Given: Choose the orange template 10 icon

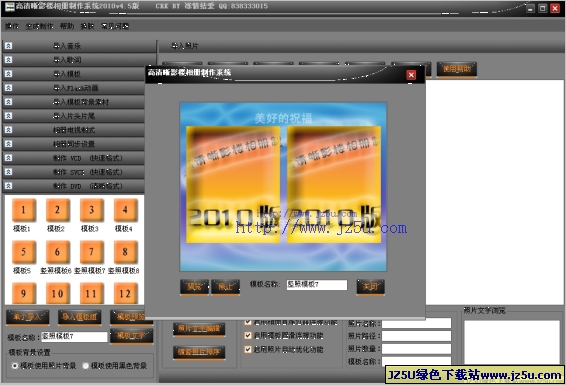Looking at the screenshot, I should [x=57, y=293].
